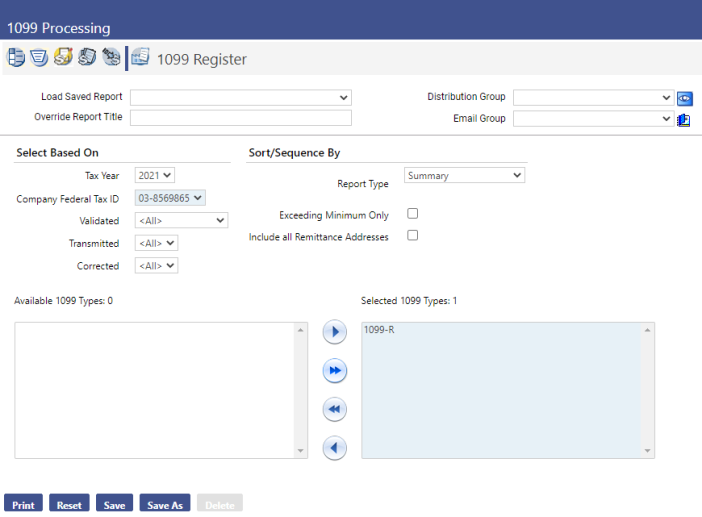Click the double right arrow move-all button
Image resolution: width=702 pixels, height=517 pixels.
[x=335, y=371]
